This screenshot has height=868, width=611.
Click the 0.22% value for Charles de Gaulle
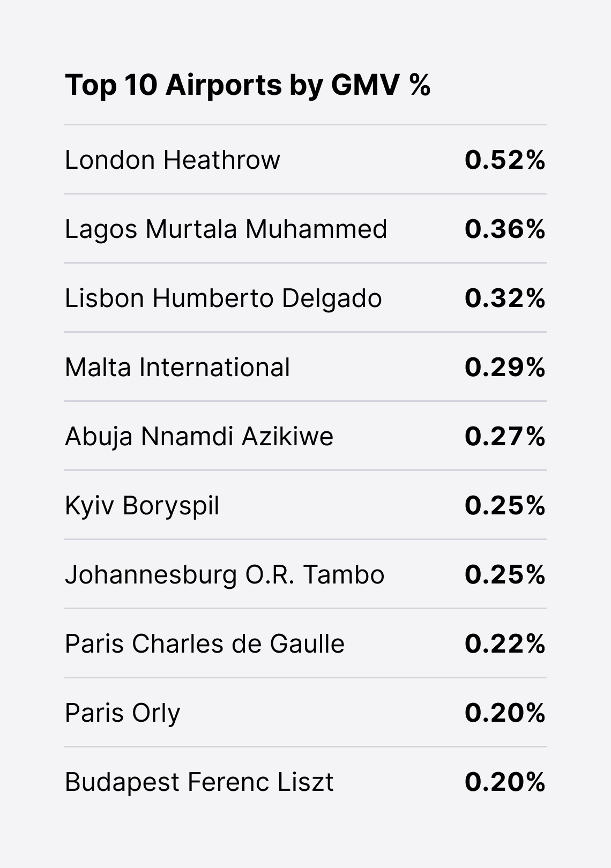pyautogui.click(x=505, y=643)
